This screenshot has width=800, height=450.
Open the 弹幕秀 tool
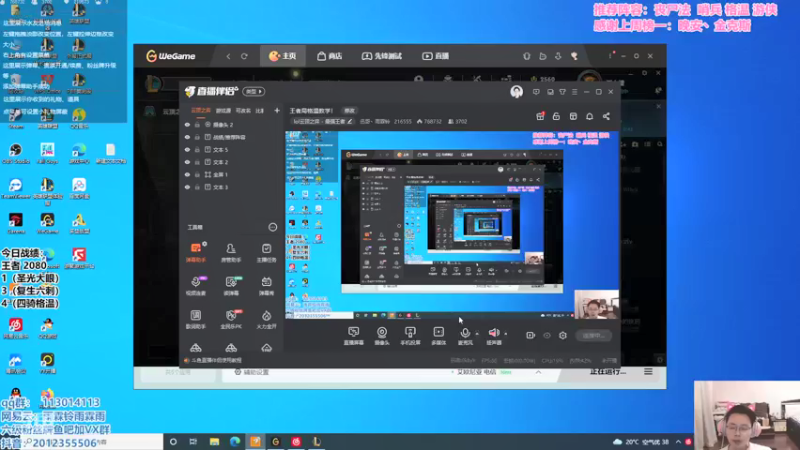(266, 286)
